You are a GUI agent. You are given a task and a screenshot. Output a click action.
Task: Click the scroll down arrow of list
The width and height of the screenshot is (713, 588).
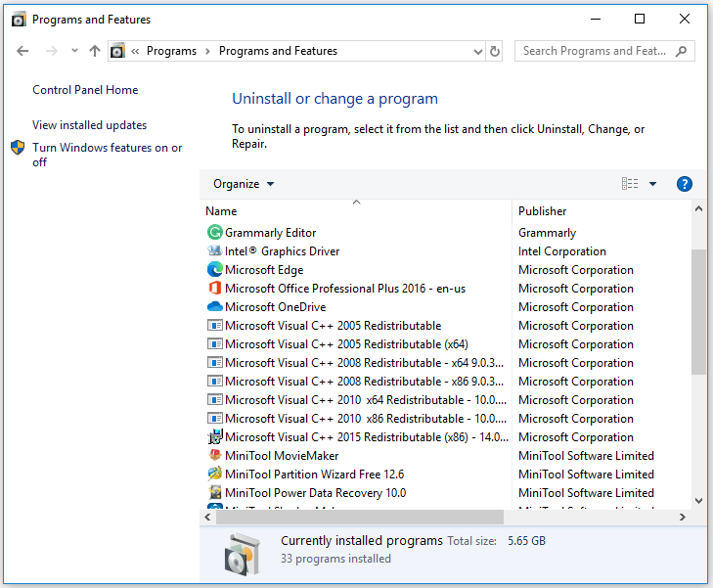pyautogui.click(x=699, y=501)
